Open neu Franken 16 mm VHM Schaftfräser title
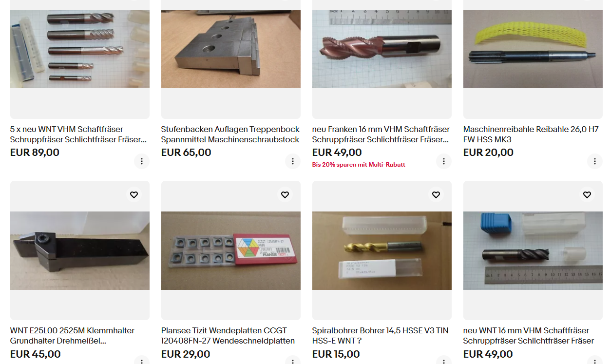The height and width of the screenshot is (364, 610). click(381, 134)
